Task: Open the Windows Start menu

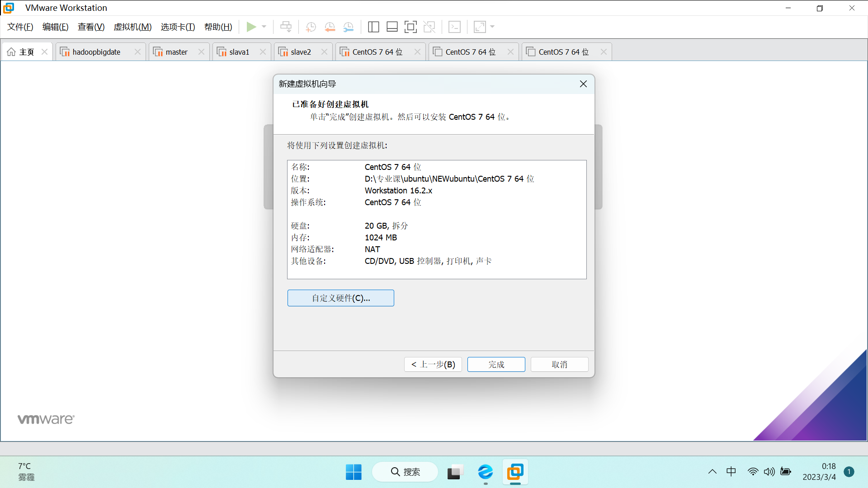Action: pyautogui.click(x=354, y=472)
